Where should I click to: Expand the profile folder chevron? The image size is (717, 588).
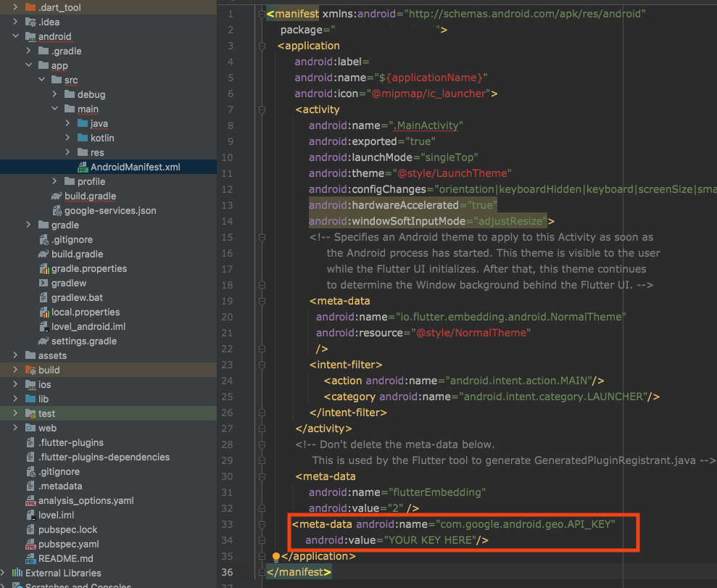pos(54,181)
